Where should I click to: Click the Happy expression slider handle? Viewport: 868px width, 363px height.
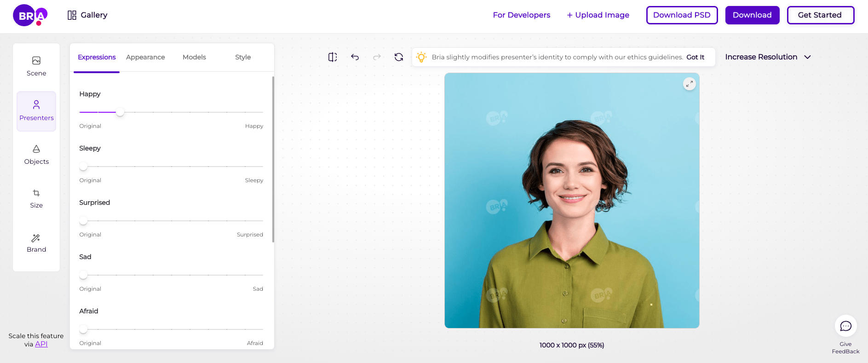pos(120,112)
